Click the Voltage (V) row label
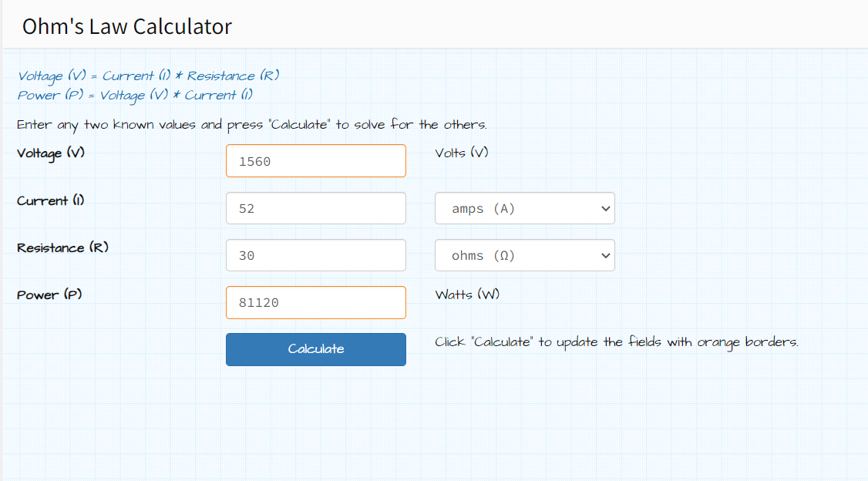Screen dimensions: 868x481 [50, 153]
